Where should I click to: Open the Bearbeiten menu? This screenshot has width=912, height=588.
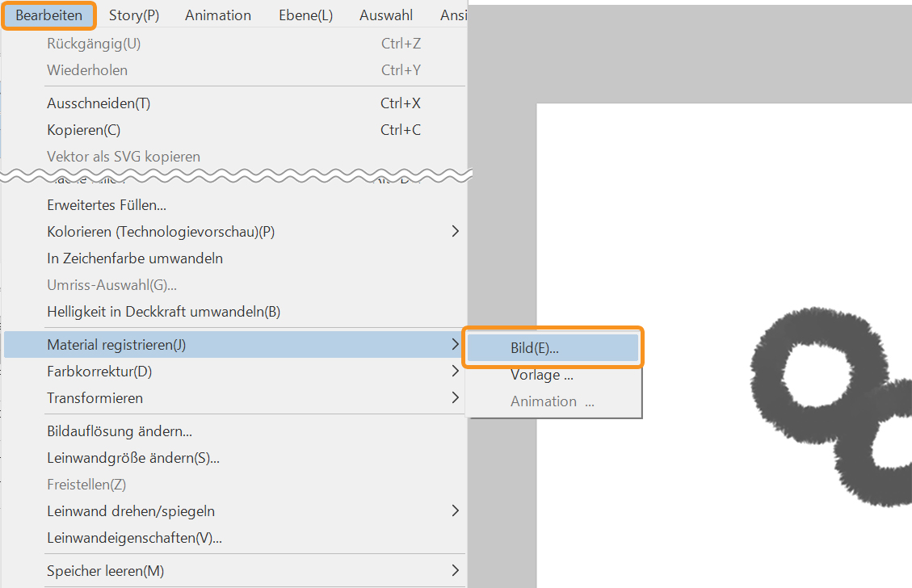48,15
